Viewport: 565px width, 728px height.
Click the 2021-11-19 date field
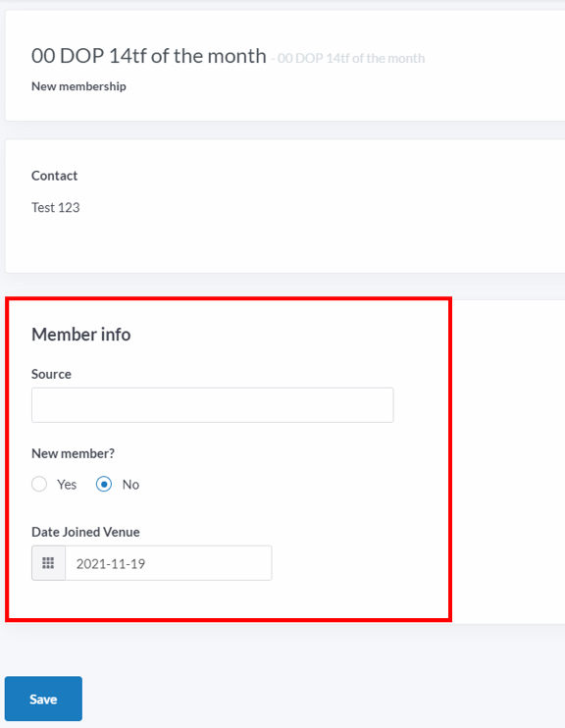coord(169,563)
